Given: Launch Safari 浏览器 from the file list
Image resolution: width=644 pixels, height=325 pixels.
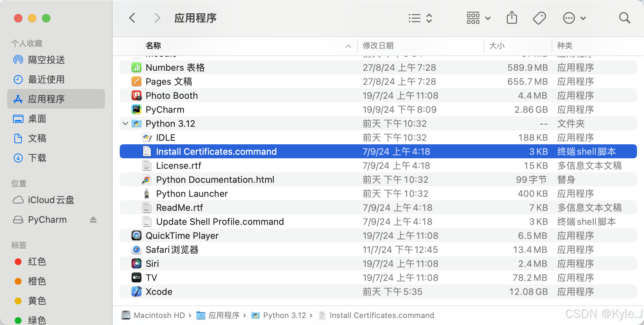Looking at the screenshot, I should click(172, 249).
